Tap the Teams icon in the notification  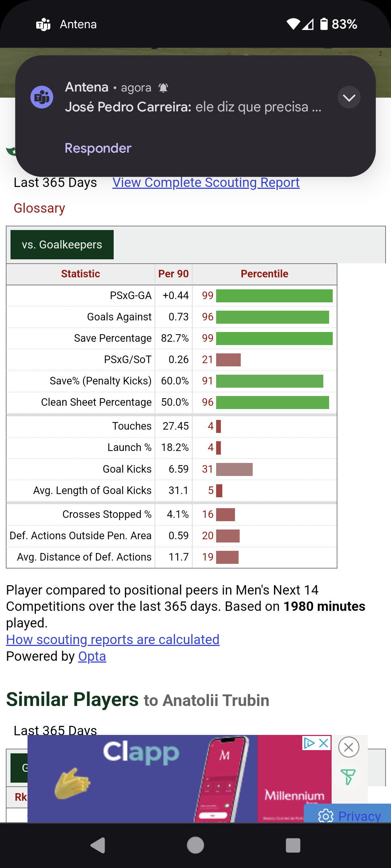coord(42,97)
